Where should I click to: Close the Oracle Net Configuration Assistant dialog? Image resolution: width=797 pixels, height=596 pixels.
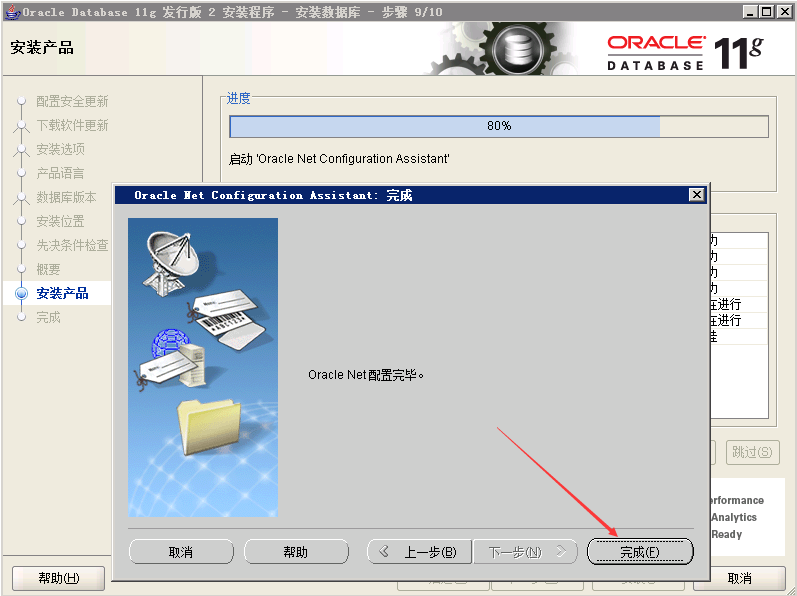[x=696, y=194]
